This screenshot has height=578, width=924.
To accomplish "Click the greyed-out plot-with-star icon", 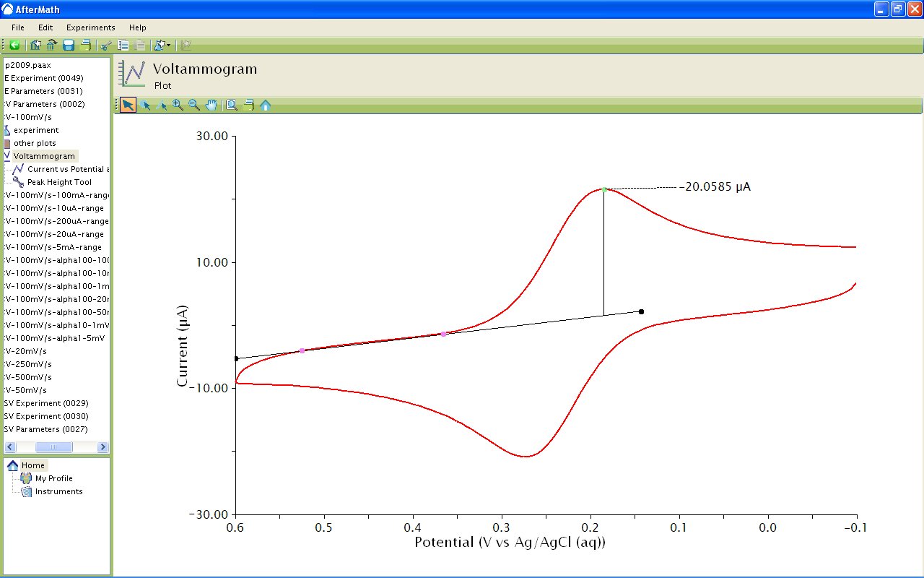I will tap(186, 45).
